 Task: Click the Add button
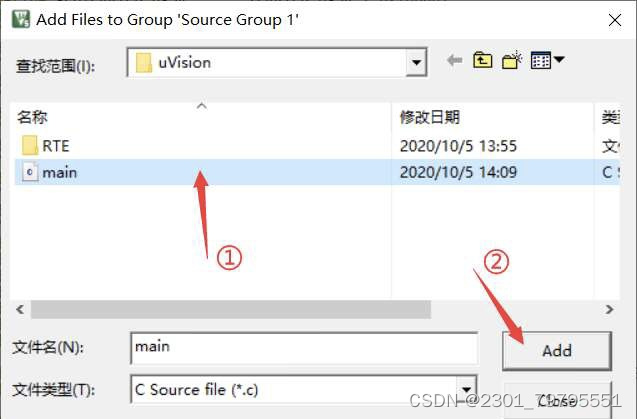click(x=557, y=351)
